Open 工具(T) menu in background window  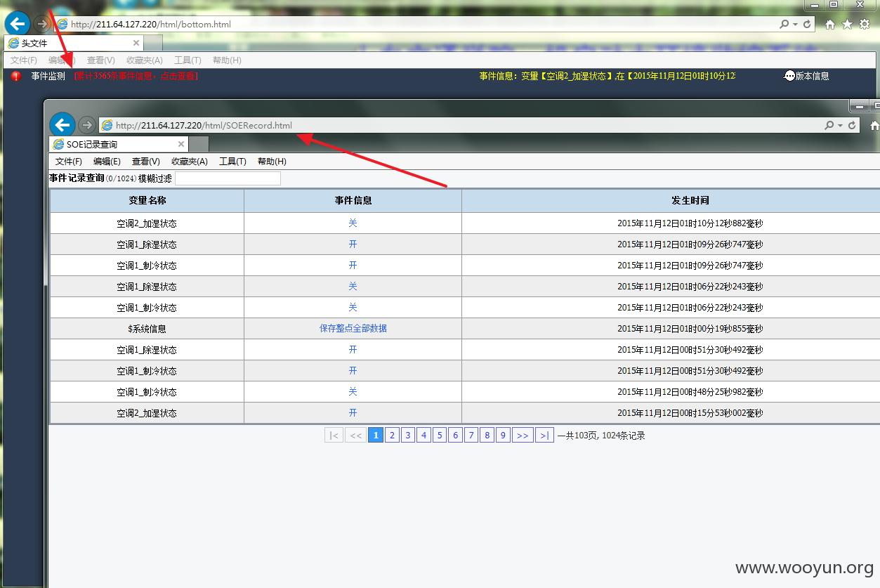[188, 60]
